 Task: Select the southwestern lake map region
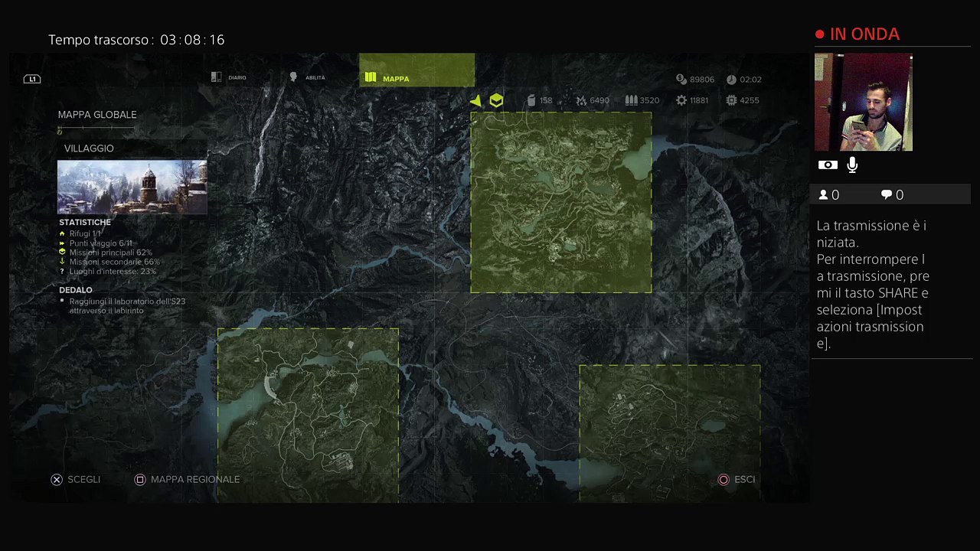(x=308, y=415)
